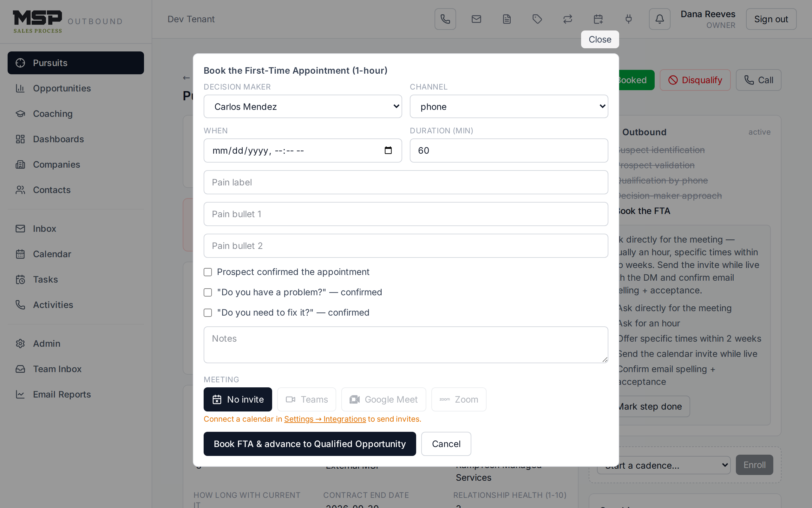Click the Opportunities bar-chart icon in the sidebar
Image resolution: width=812 pixels, height=508 pixels.
coord(21,88)
